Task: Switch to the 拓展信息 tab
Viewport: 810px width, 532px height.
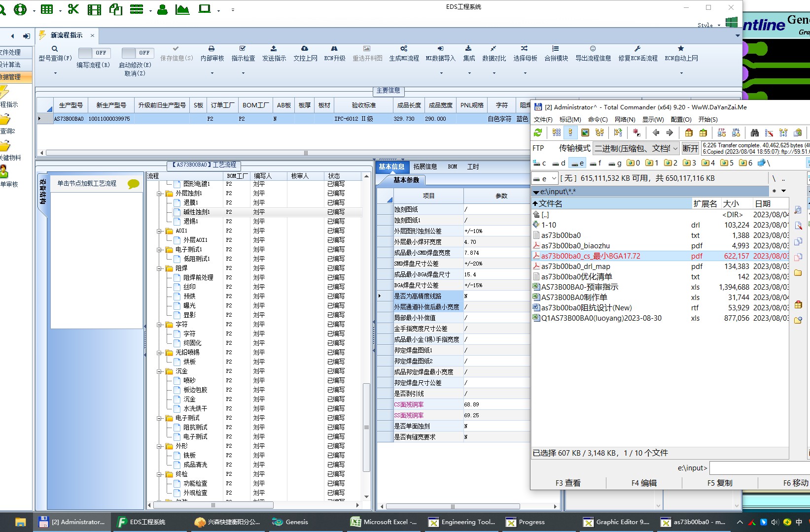Action: (x=425, y=166)
